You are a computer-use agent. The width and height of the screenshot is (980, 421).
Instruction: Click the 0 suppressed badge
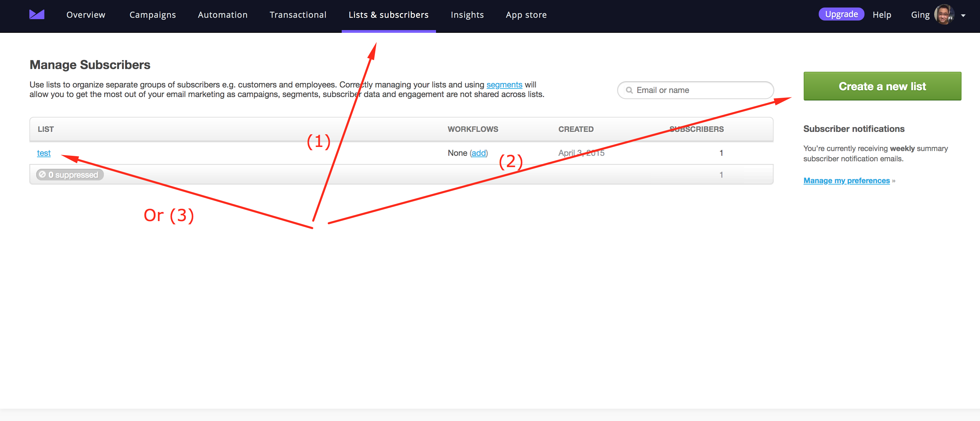70,175
